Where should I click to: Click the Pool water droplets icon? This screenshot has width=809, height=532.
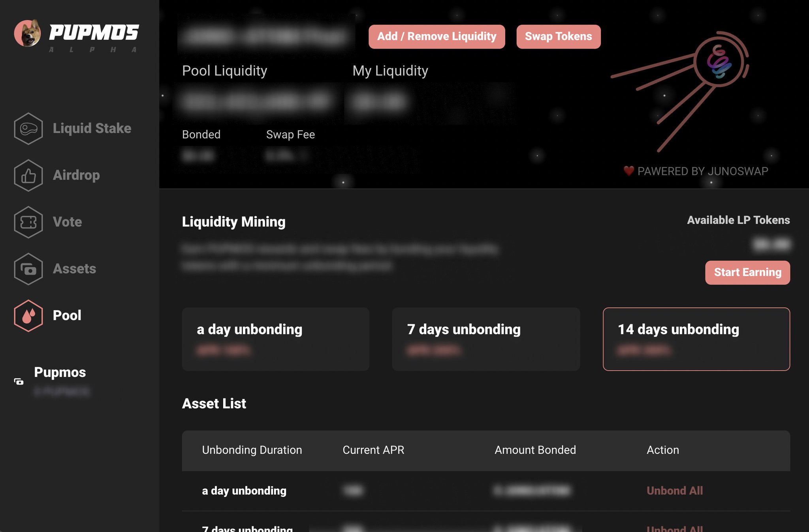click(28, 316)
